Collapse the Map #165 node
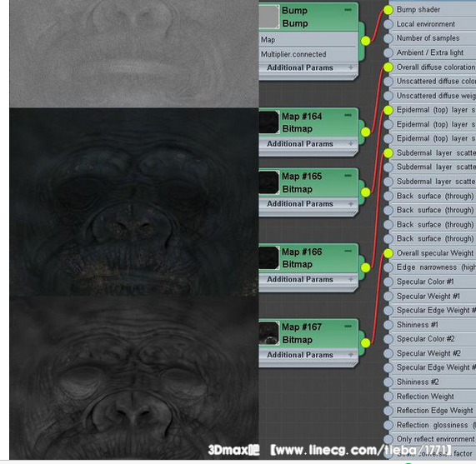This screenshot has height=464, width=476. click(x=348, y=176)
